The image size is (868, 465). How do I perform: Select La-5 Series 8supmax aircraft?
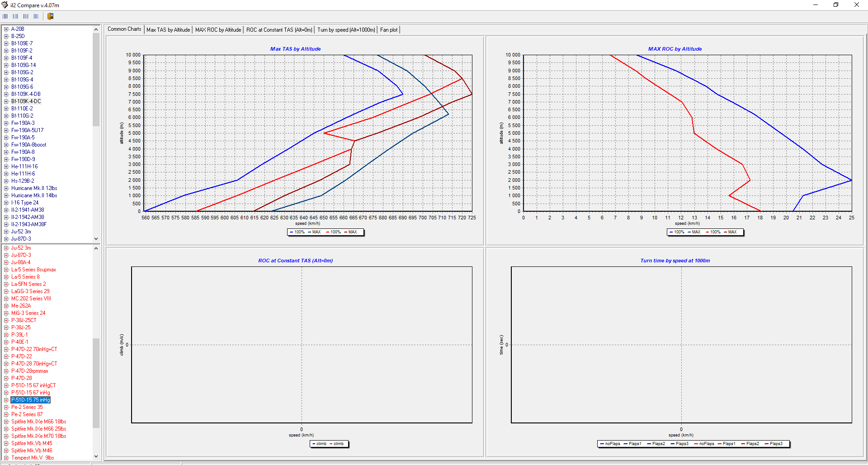(34, 270)
